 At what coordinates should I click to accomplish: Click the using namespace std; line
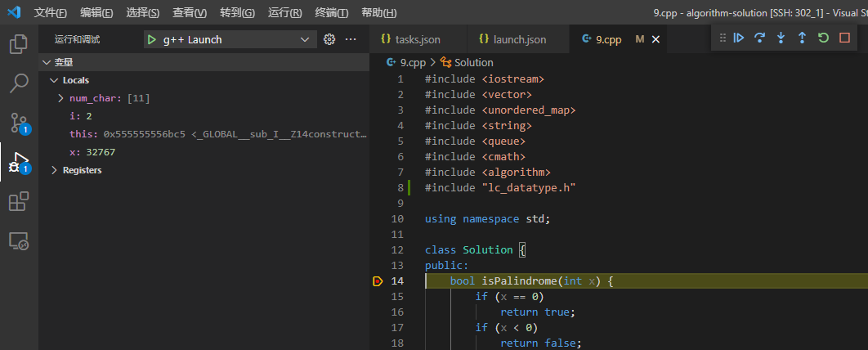point(488,219)
